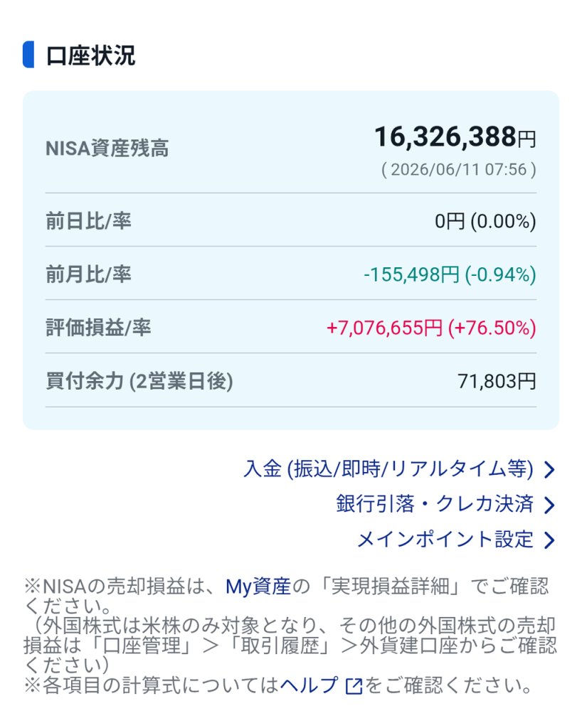Screen dimensions: 582x728
Task: Click the NISA資産残高 label
Action: [107, 149]
